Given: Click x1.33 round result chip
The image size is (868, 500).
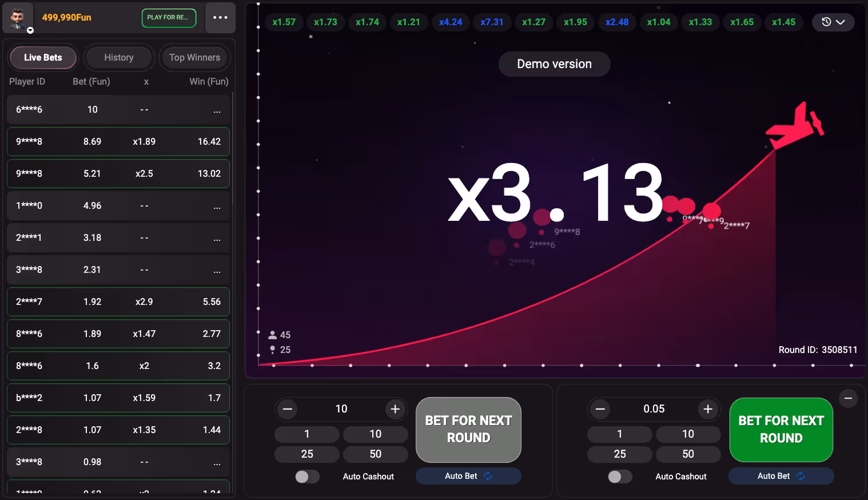Looking at the screenshot, I should (x=700, y=22).
